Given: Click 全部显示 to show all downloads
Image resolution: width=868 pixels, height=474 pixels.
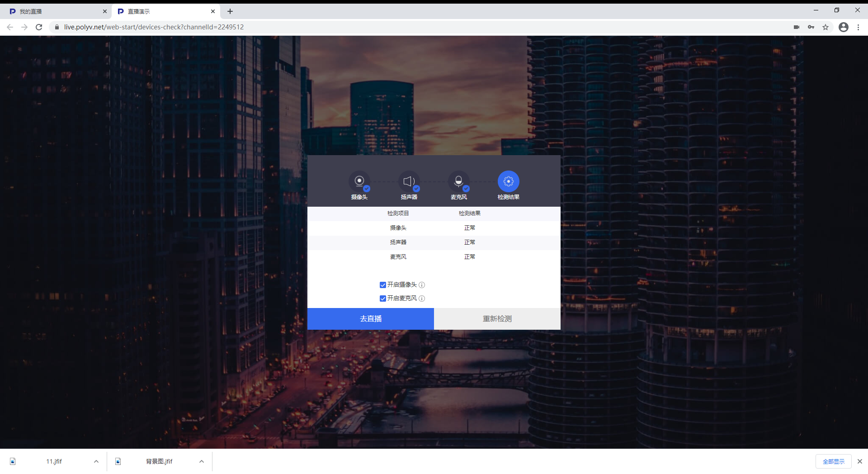Looking at the screenshot, I should point(833,461).
